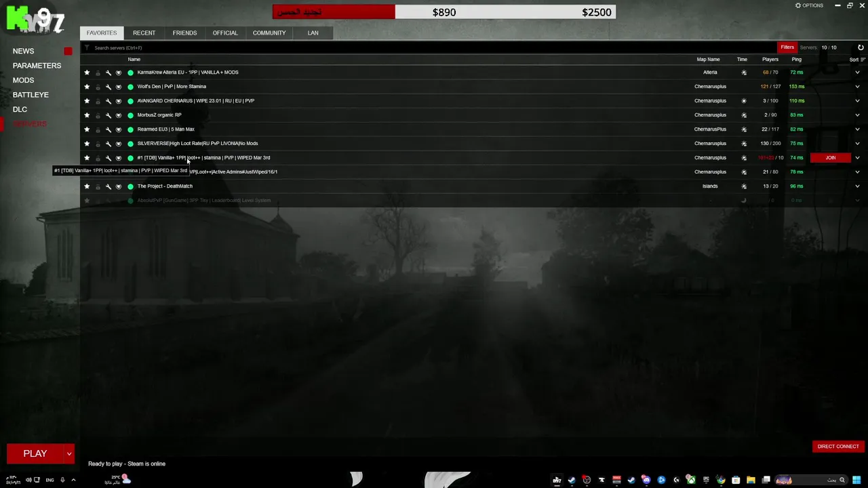Screen dimensions: 868x488
Task: Toggle favorite star for AVANGARD CHERNARUS
Action: (87, 101)
